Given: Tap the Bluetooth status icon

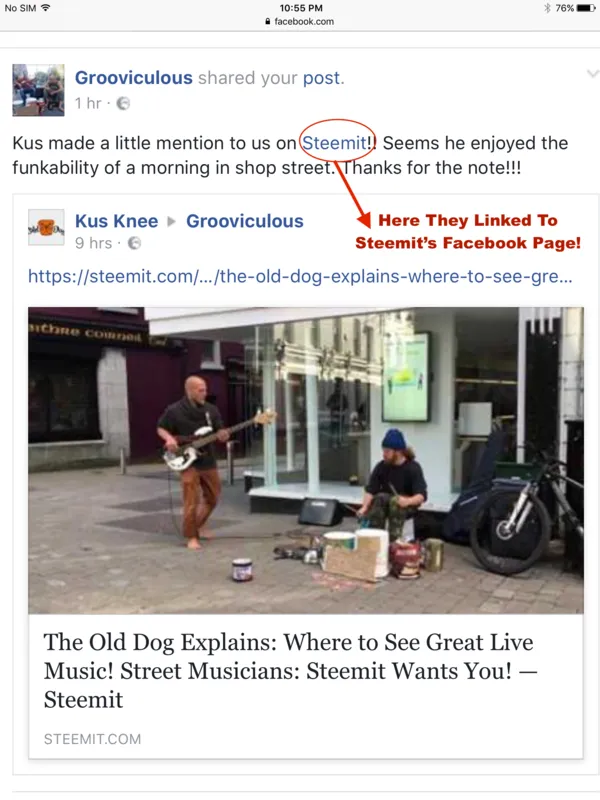Looking at the screenshot, I should point(547,8).
